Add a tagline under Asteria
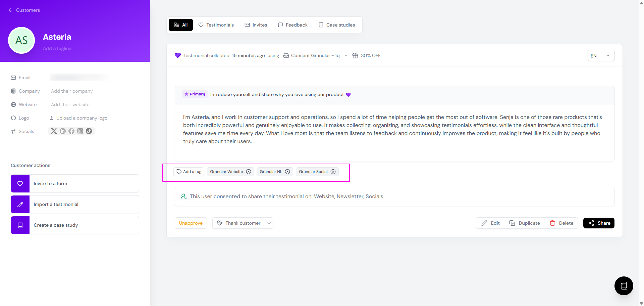 (57, 48)
